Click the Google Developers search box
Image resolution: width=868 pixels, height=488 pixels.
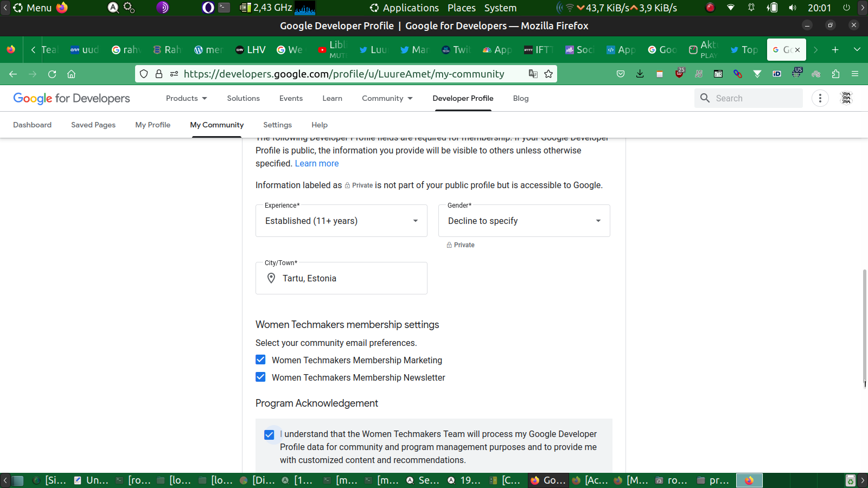click(749, 98)
